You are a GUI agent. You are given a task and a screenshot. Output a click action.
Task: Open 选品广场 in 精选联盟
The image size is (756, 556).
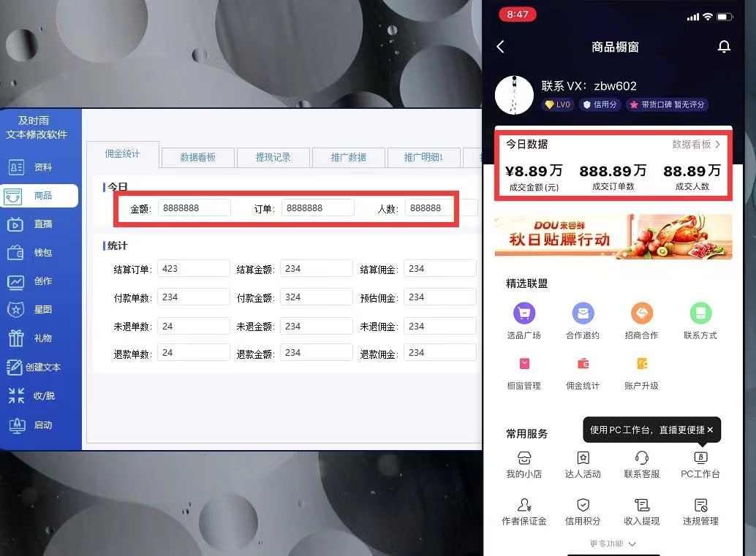coord(524,321)
